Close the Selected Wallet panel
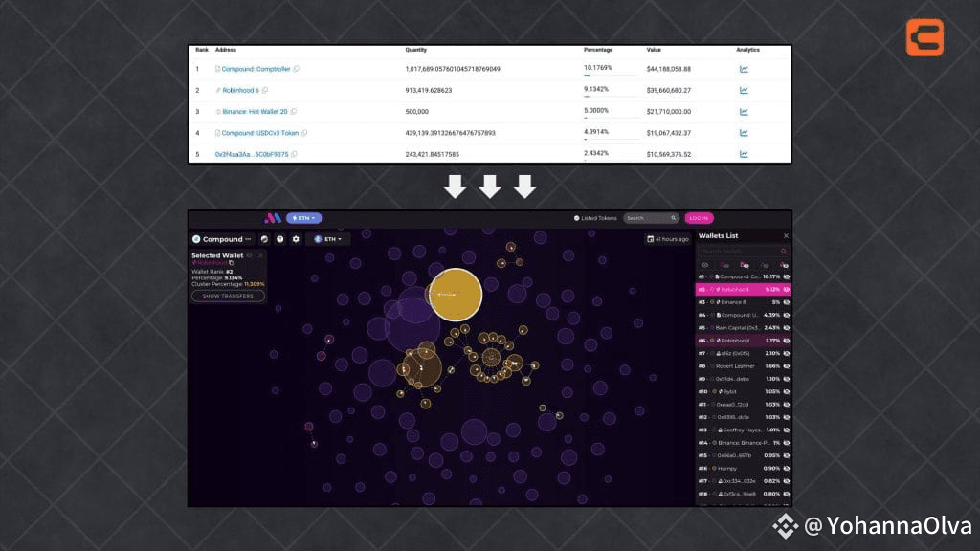Viewport: 980px width, 551px height. coord(260,254)
